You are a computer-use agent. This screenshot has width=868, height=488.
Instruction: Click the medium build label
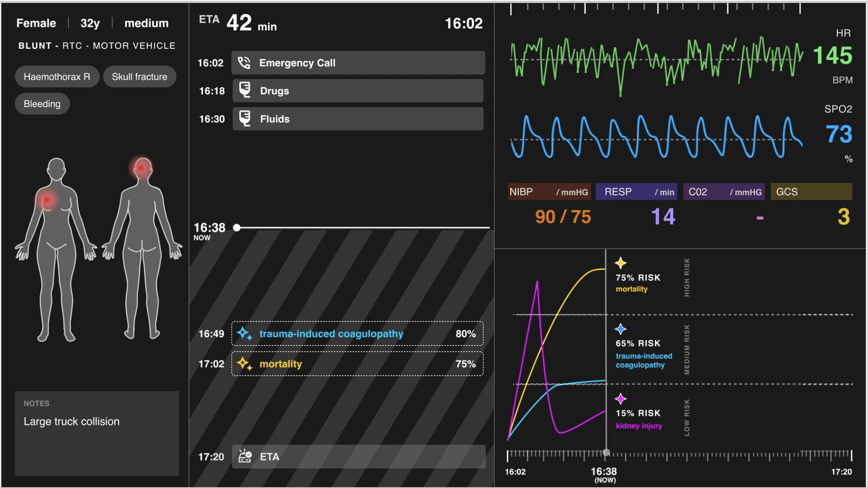[x=146, y=23]
